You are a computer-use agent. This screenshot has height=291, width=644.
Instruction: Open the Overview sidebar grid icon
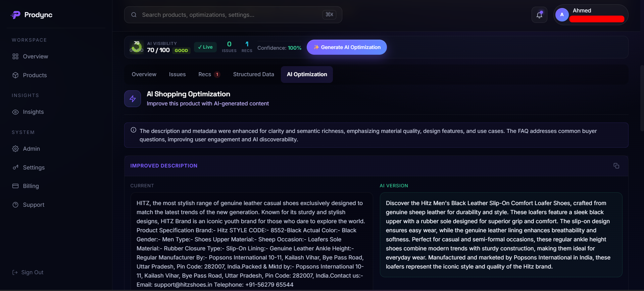pyautogui.click(x=15, y=56)
